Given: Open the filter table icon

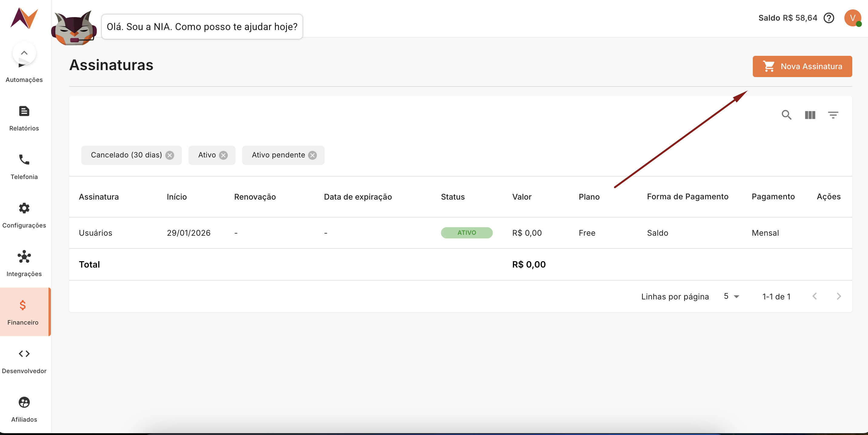Looking at the screenshot, I should point(833,115).
